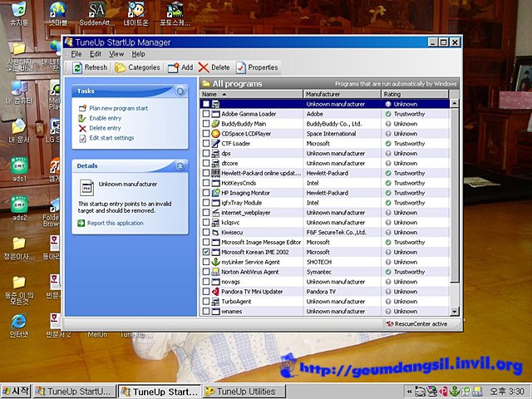This screenshot has height=399, width=532.
Task: Open the View menu
Action: [x=116, y=54]
